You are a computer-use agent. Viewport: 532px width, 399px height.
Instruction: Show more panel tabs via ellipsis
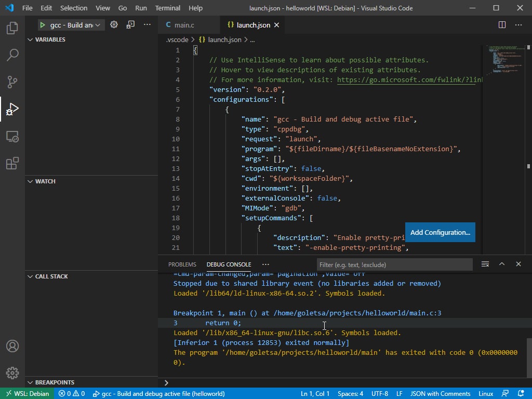265,264
